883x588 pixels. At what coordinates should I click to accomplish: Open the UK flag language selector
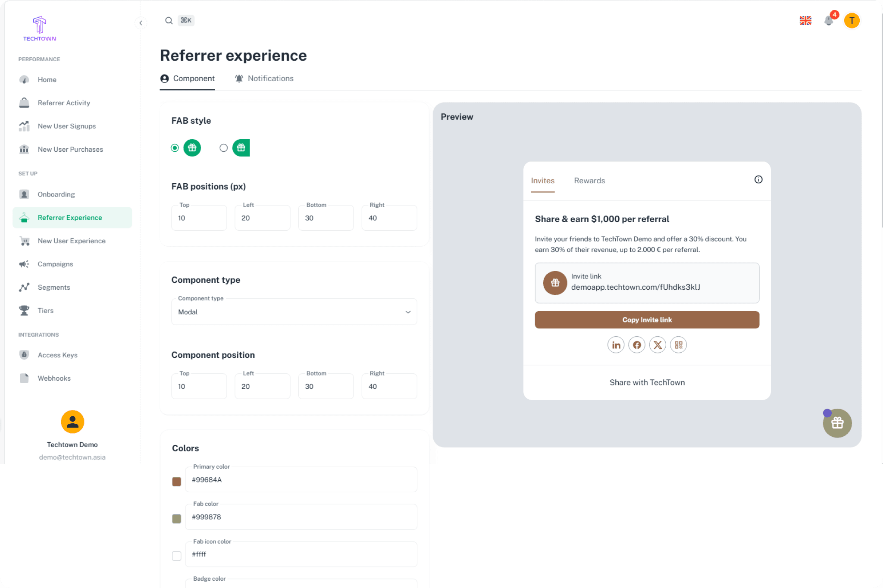[x=805, y=20]
